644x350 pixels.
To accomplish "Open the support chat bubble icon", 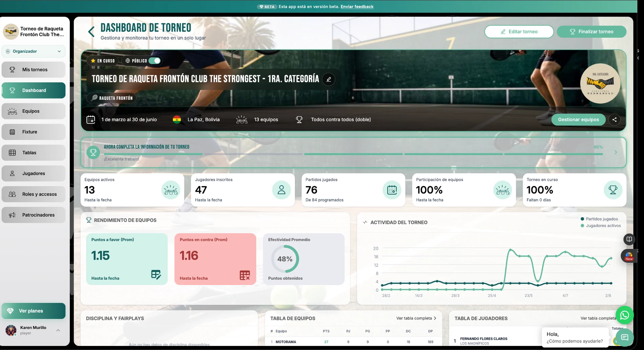I will click(624, 337).
